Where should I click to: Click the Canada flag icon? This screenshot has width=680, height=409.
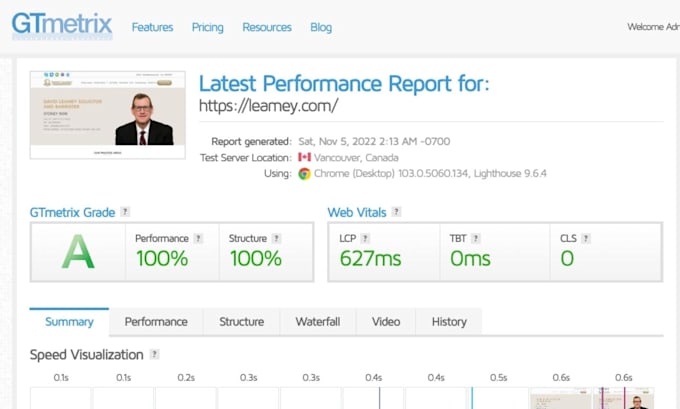point(304,157)
